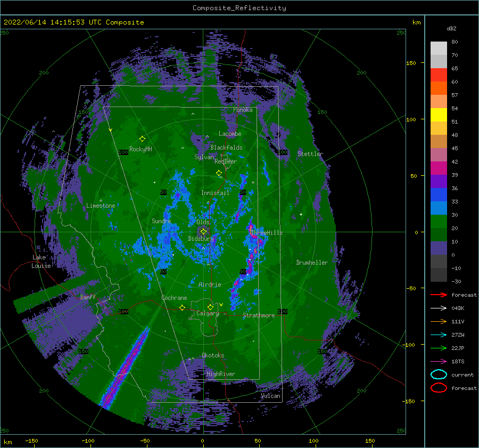The height and width of the screenshot is (448, 479).
Task: Select the white 04DK arrow legend icon
Action: [x=439, y=308]
